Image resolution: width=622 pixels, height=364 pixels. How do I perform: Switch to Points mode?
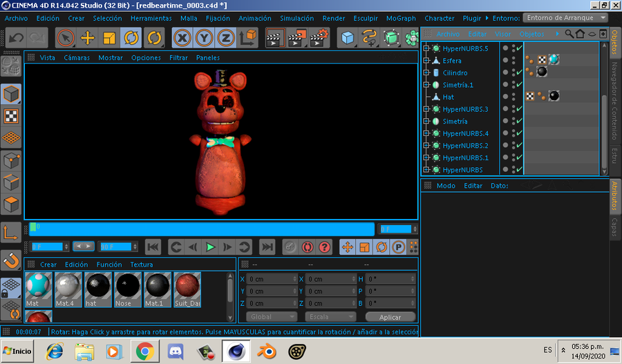11,161
